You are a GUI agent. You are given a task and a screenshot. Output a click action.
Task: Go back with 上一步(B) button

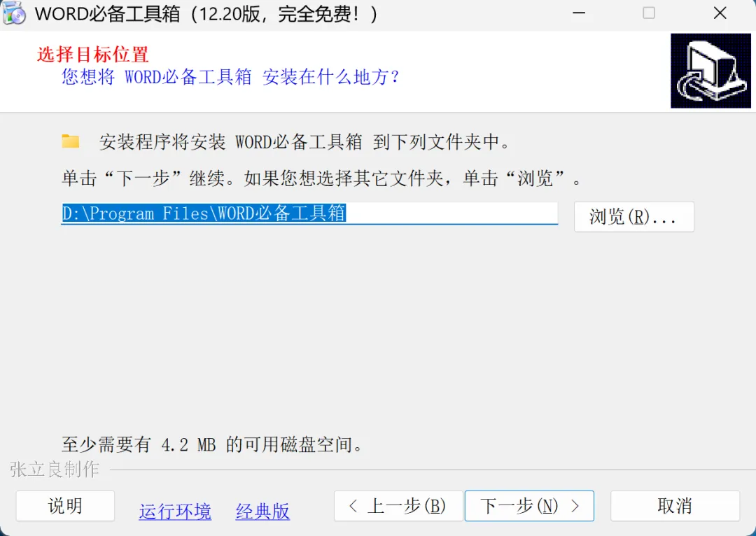pos(398,506)
